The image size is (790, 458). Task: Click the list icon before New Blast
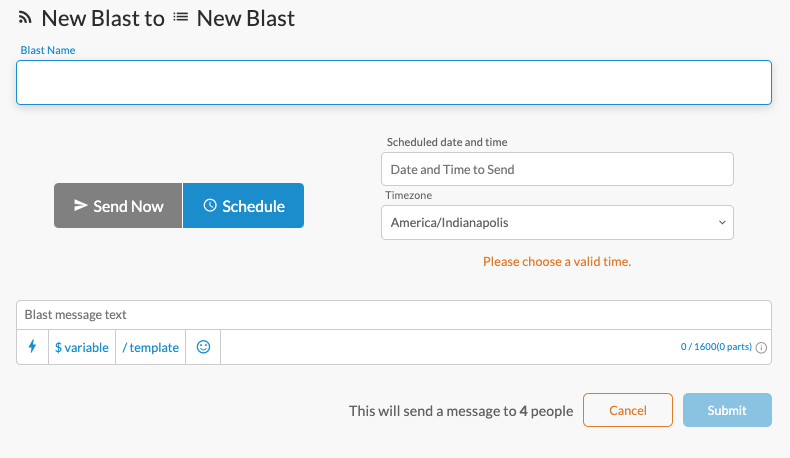coord(180,18)
